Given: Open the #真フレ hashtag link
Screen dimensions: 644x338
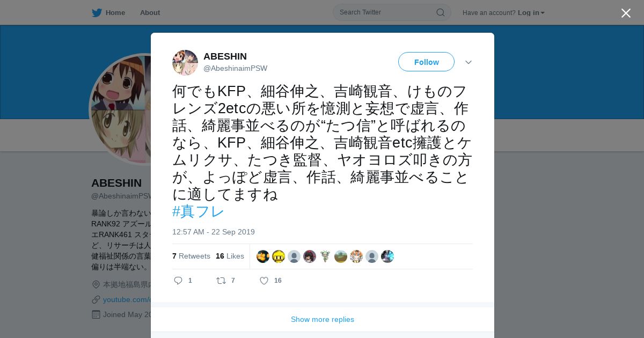Looking at the screenshot, I should click(198, 211).
